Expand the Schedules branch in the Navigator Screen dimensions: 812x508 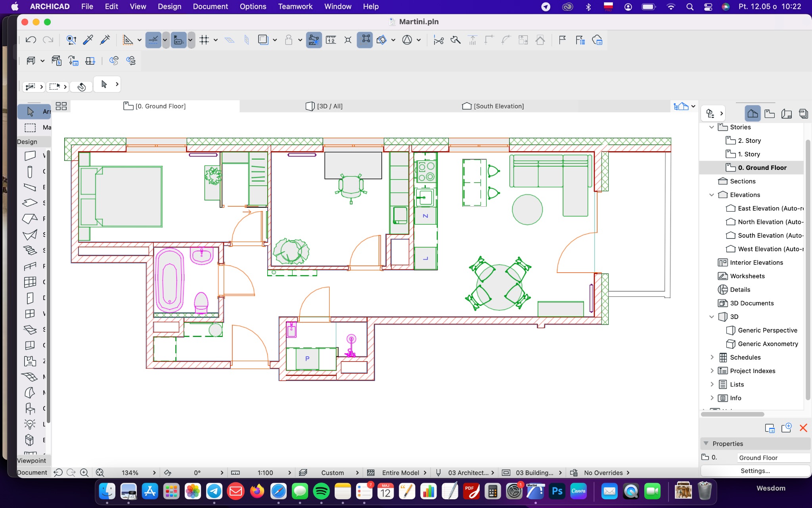point(712,357)
